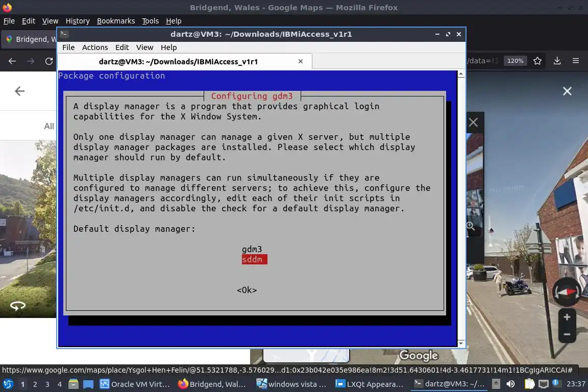588x392 pixels.
Task: Select sddm display manager option
Action: (254, 260)
